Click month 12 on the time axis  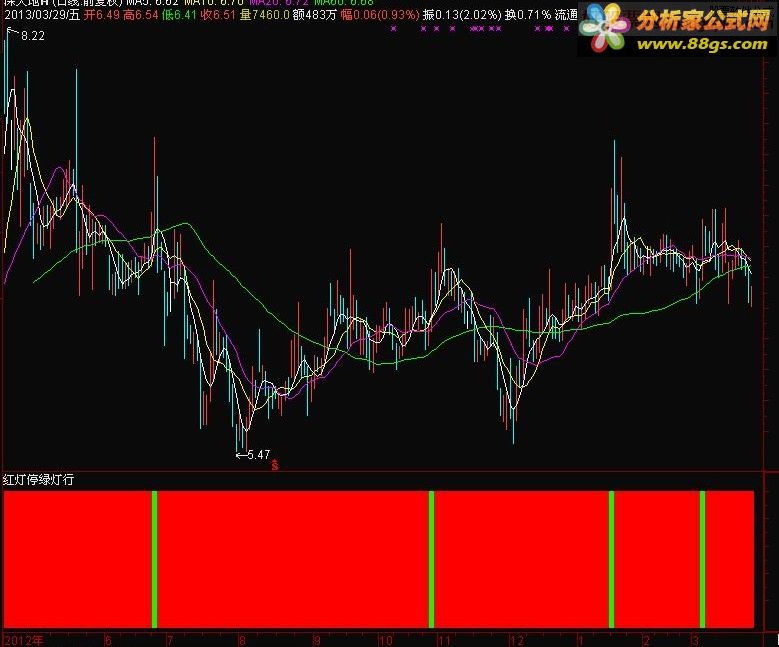point(517,640)
